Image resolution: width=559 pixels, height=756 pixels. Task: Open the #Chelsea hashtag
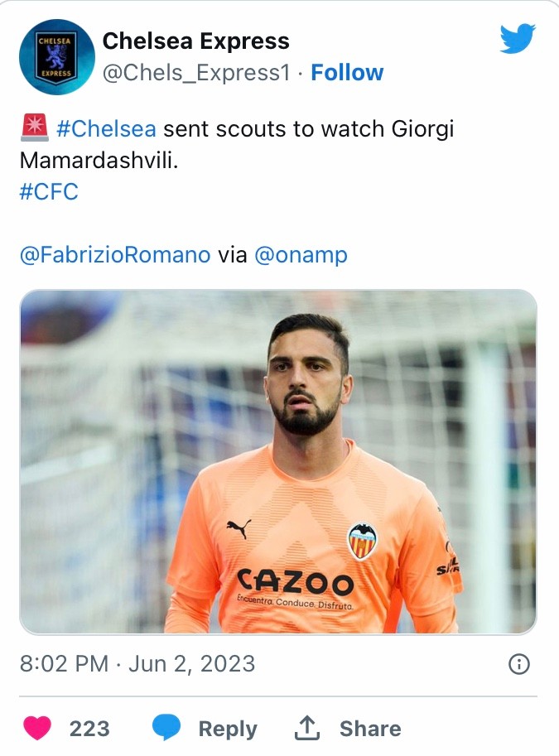point(106,129)
